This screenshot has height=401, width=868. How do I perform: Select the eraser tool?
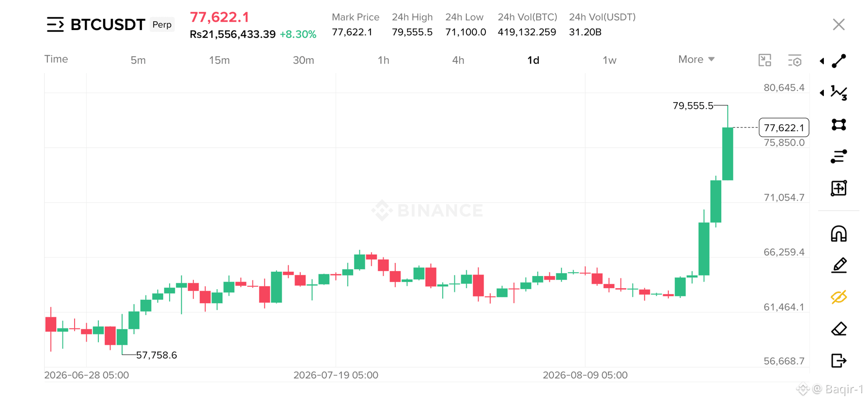[839, 329]
